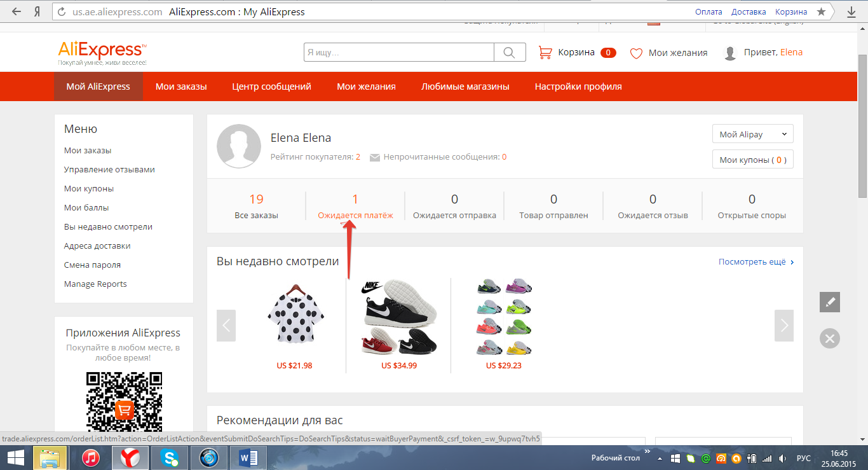Click Мои баллы in menu
The width and height of the screenshot is (868, 470).
tap(86, 208)
